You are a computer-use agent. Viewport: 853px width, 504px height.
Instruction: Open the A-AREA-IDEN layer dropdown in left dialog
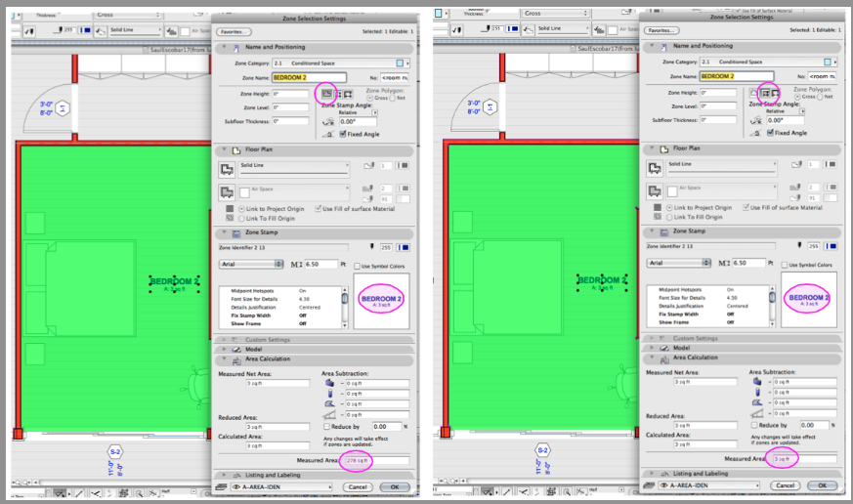click(282, 487)
